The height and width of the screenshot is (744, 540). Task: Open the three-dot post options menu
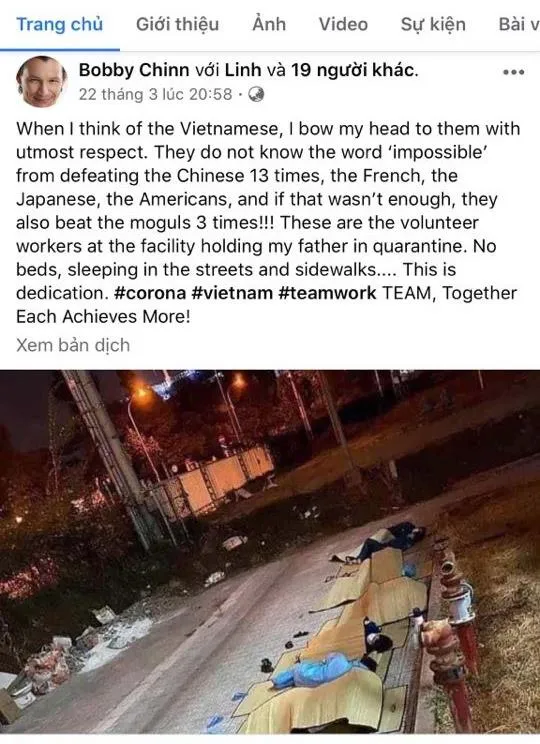pos(513,73)
